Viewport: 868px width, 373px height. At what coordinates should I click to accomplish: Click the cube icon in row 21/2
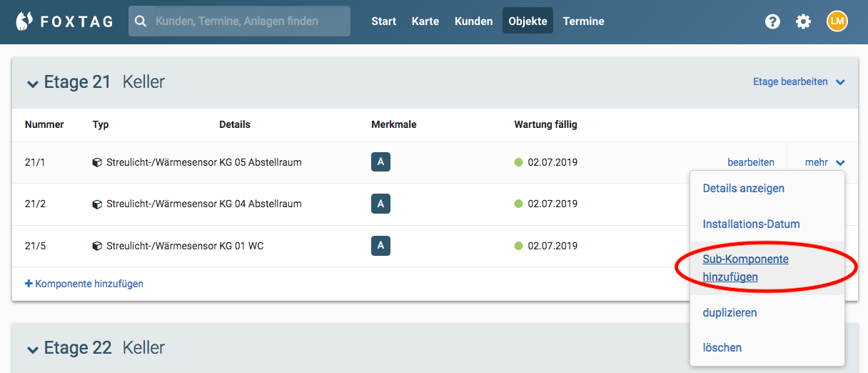97,204
